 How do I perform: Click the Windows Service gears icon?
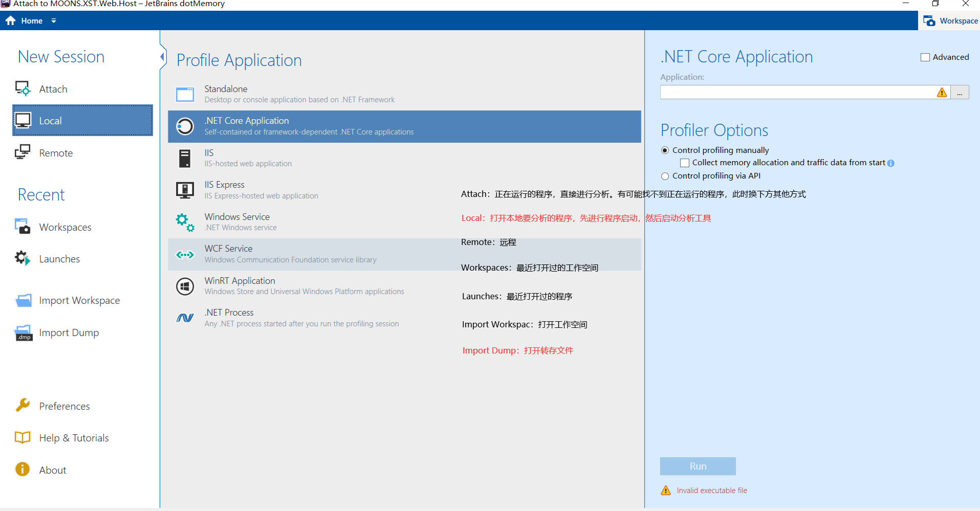185,223
